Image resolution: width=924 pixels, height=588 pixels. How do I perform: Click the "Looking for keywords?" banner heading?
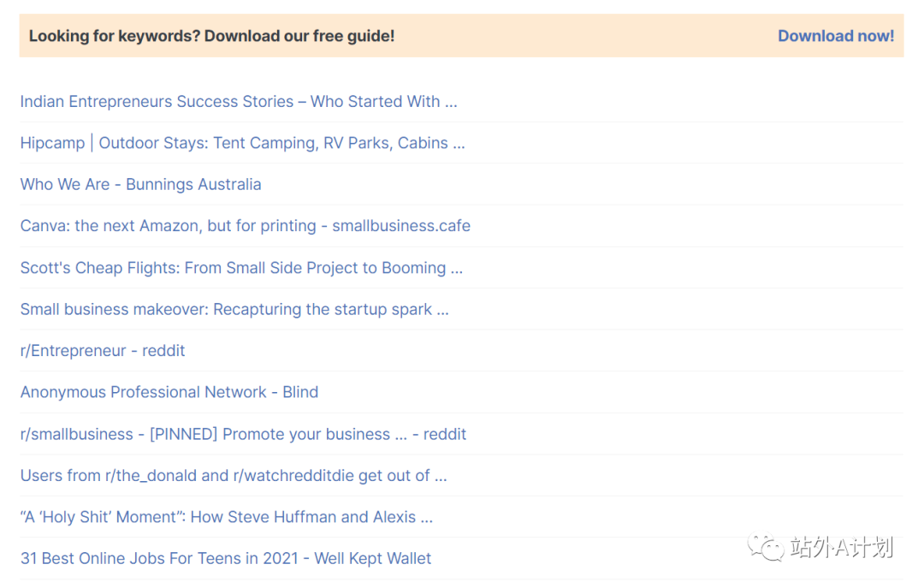[211, 36]
